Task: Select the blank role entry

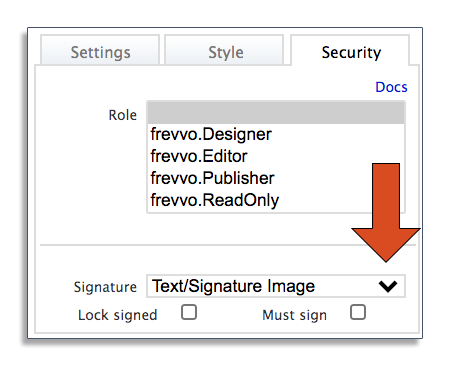Action: point(276,113)
